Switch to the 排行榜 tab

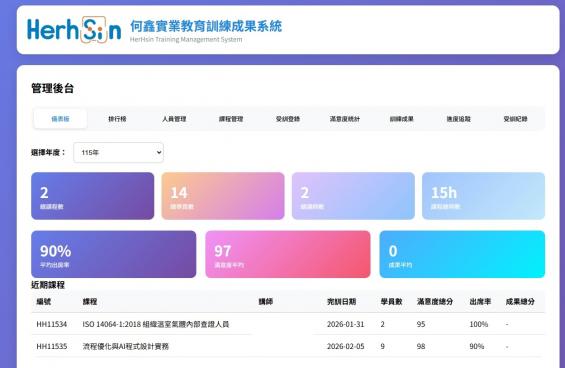(117, 119)
